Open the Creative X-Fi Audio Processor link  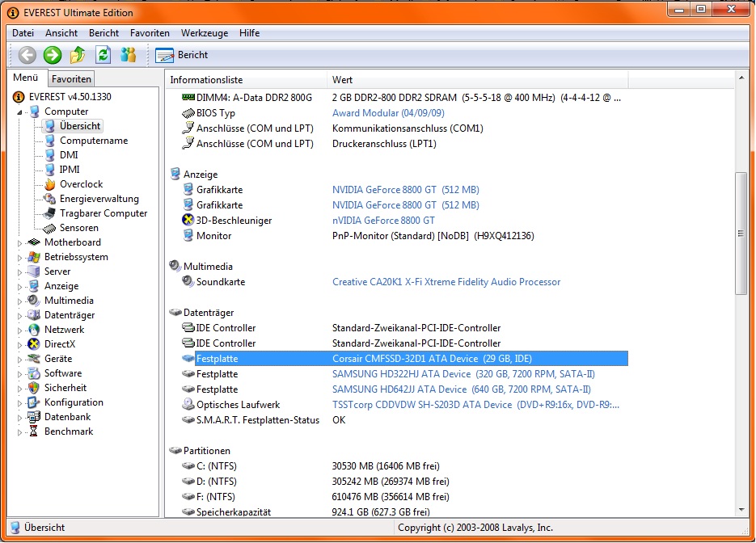[446, 282]
